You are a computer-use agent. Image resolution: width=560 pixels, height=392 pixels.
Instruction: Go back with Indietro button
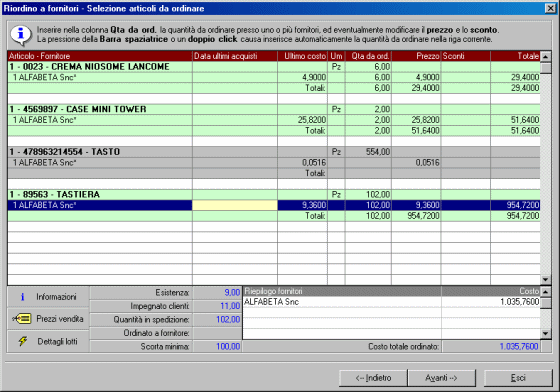coord(373,378)
